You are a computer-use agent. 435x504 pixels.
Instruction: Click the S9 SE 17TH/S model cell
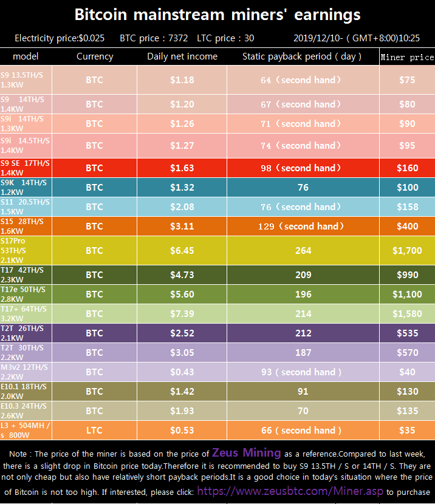point(26,168)
